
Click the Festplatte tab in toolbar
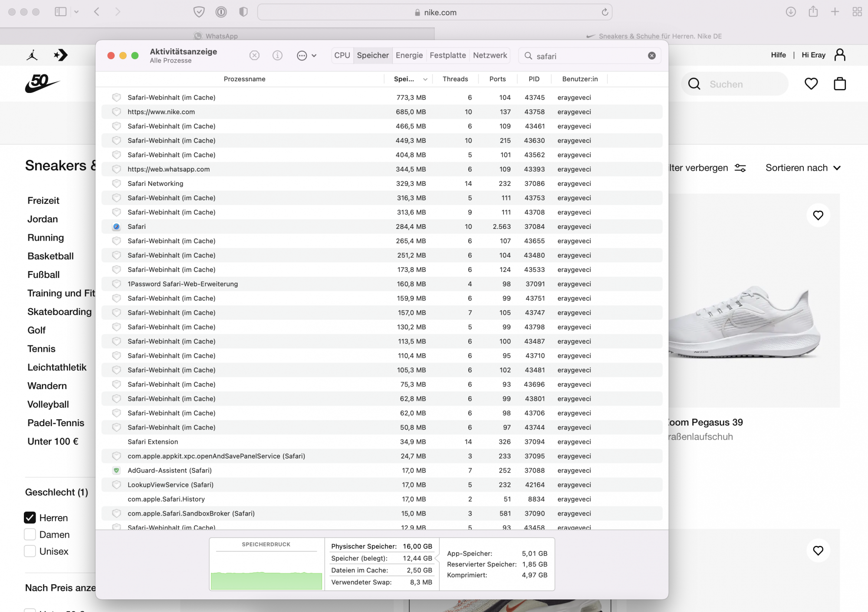click(447, 56)
